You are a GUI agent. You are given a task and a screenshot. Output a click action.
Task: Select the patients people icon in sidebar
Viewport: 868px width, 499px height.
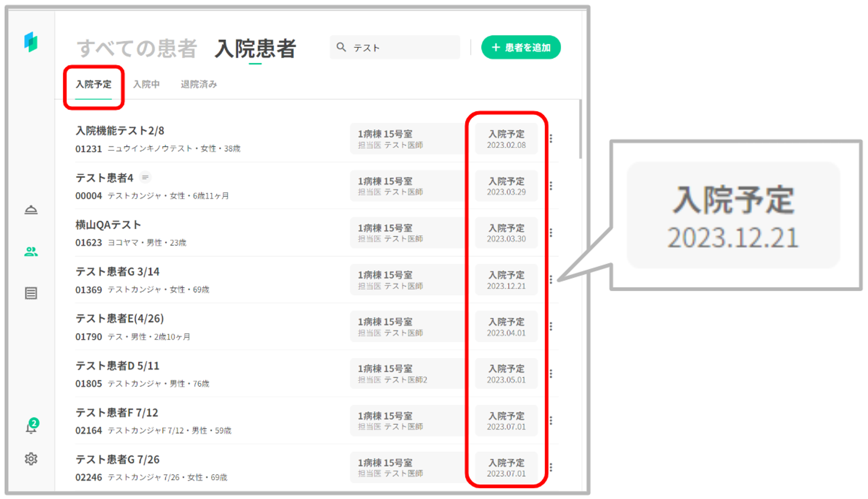click(31, 251)
